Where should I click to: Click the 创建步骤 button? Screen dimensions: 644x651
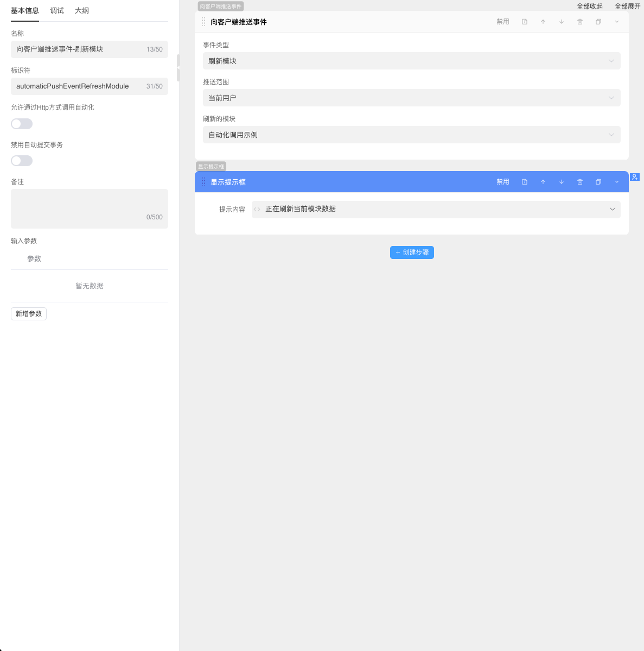coord(412,252)
